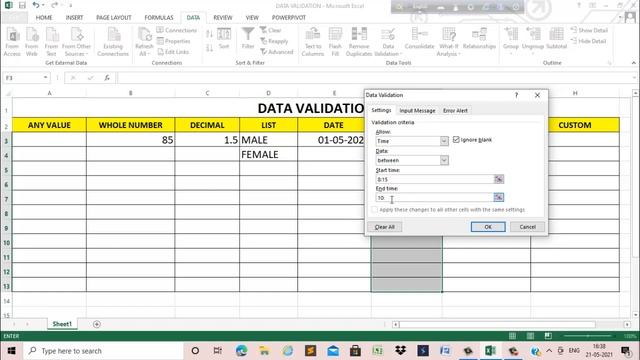Open the POWERPIVOT tab
This screenshot has height=360, width=640.
coord(289,18)
